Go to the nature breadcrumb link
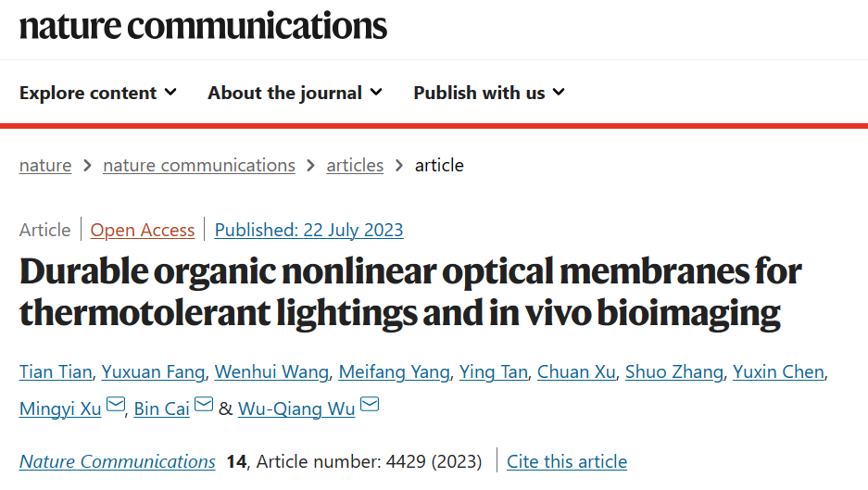The height and width of the screenshot is (490, 868). coord(45,165)
